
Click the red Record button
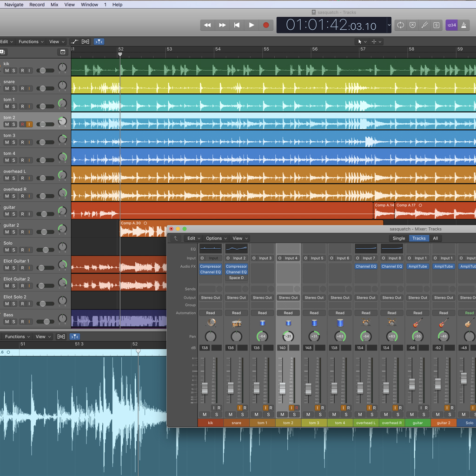point(266,25)
